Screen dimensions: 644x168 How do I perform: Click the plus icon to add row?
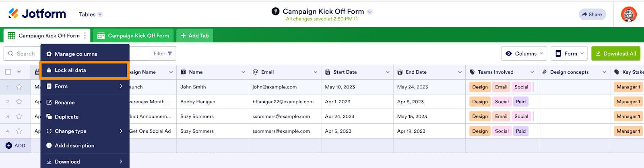[x=8, y=145]
